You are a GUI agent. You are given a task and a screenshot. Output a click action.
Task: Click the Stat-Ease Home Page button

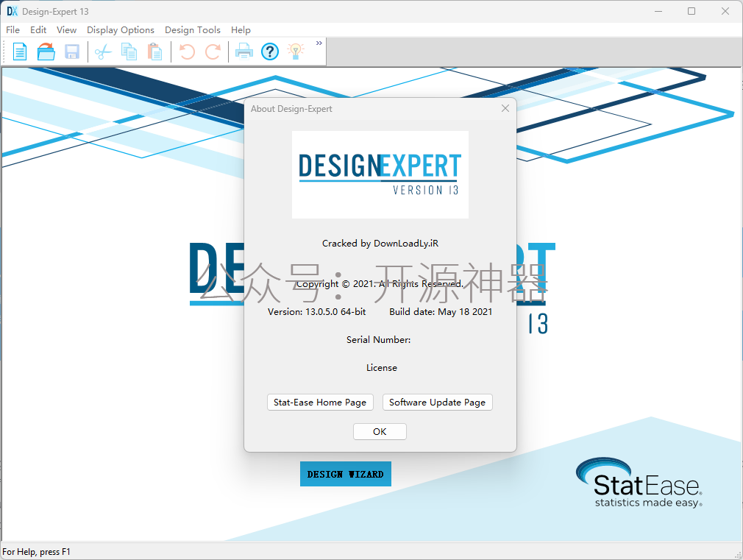coord(320,402)
